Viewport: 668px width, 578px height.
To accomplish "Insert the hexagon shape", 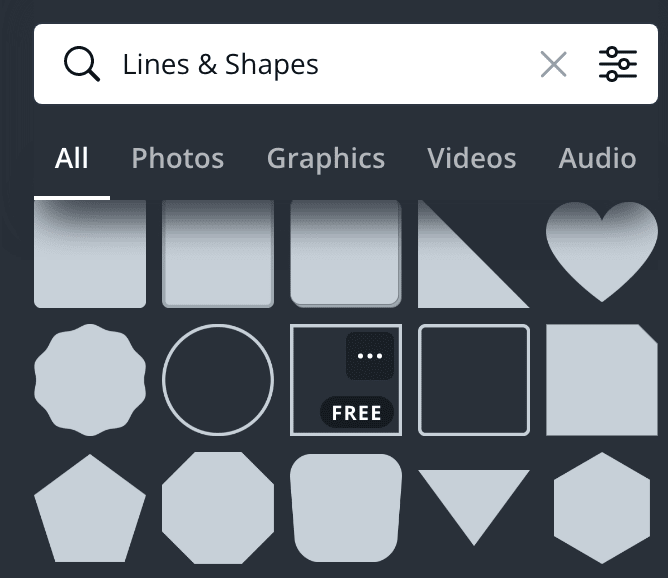I will click(x=602, y=508).
